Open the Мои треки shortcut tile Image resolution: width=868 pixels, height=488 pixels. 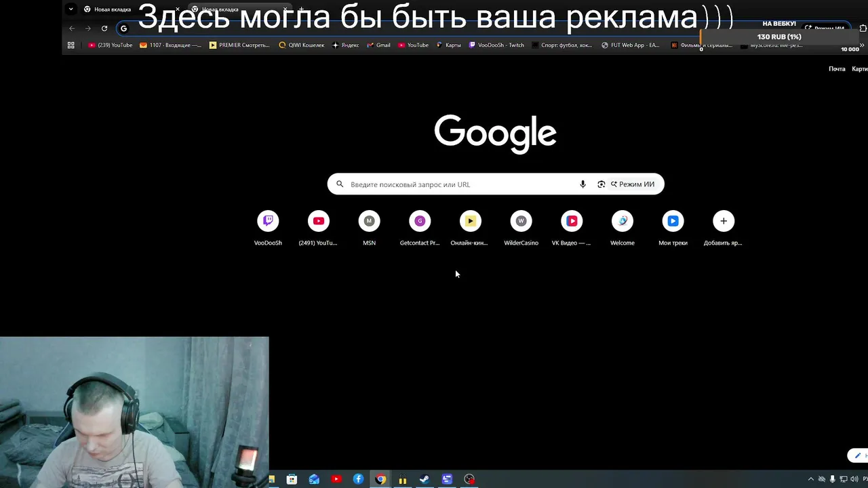point(673,228)
